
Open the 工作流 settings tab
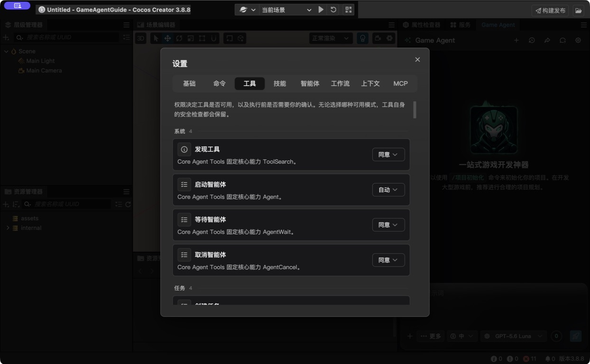tap(340, 83)
